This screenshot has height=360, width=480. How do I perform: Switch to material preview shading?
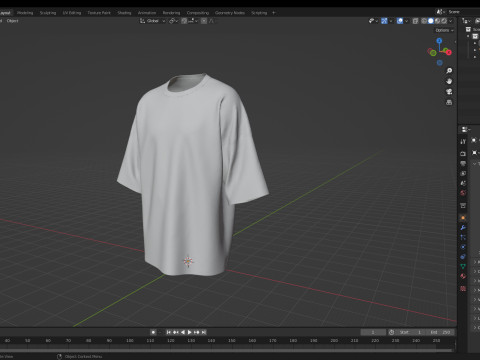click(437, 21)
